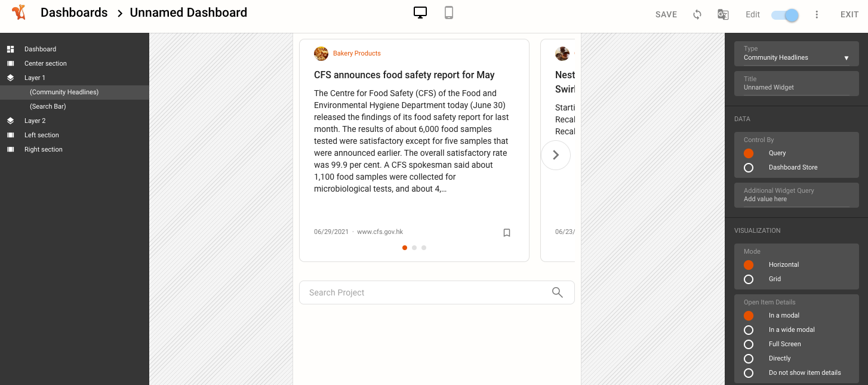Click the EXIT button
Image resolution: width=868 pixels, height=385 pixels.
849,14
